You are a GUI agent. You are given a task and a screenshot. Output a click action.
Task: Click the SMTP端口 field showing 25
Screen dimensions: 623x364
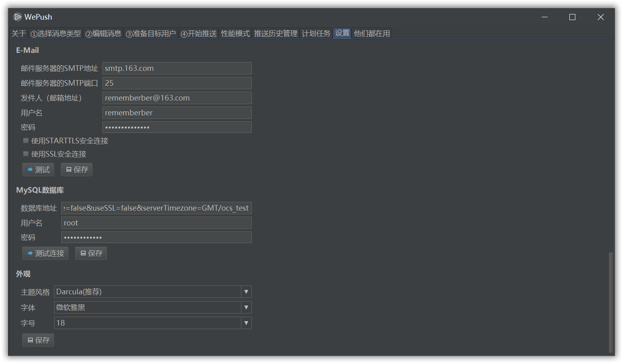click(x=177, y=83)
